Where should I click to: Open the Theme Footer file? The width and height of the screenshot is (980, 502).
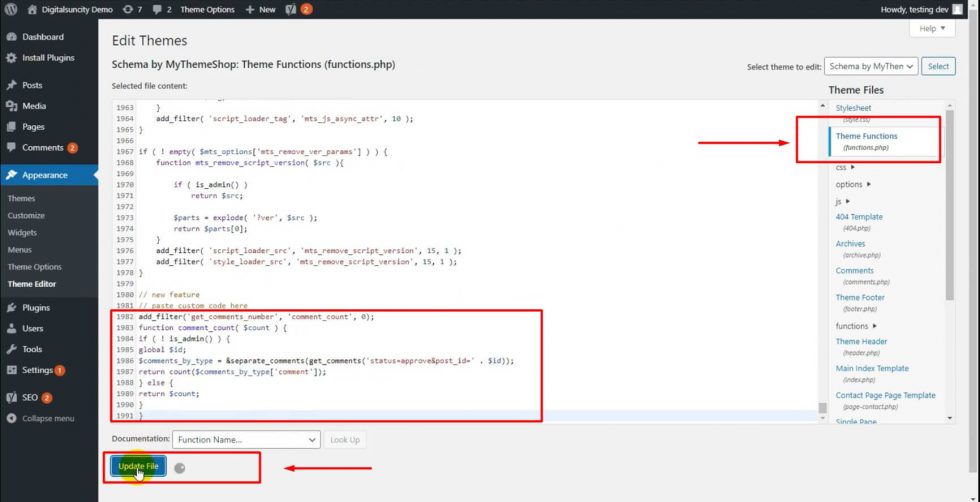860,298
